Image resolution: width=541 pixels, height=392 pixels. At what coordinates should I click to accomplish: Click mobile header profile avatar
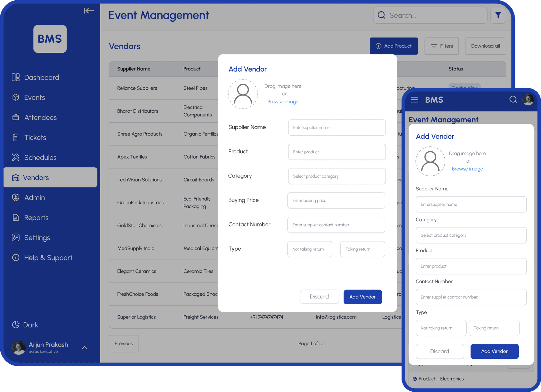(528, 100)
